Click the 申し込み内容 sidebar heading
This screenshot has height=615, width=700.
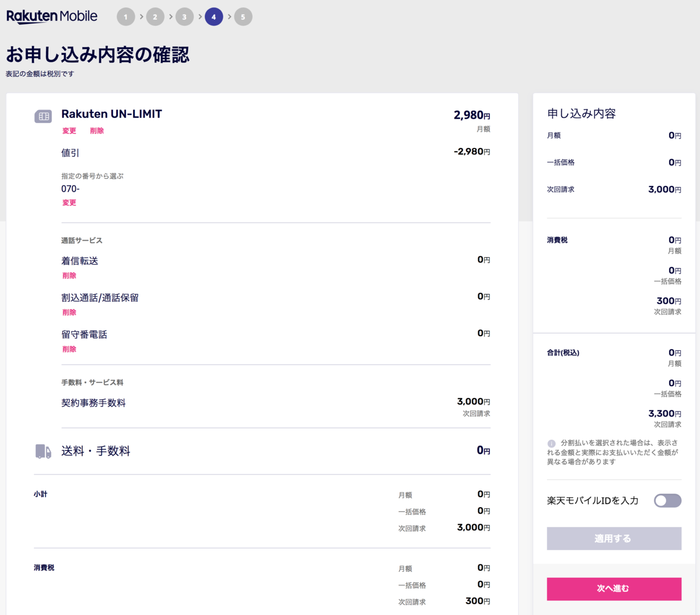(x=582, y=114)
